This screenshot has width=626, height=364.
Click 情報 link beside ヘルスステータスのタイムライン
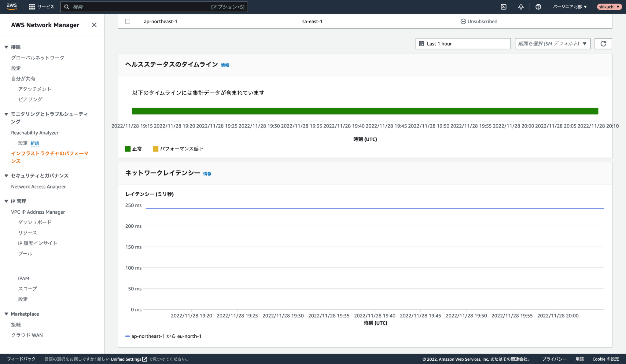pos(225,65)
